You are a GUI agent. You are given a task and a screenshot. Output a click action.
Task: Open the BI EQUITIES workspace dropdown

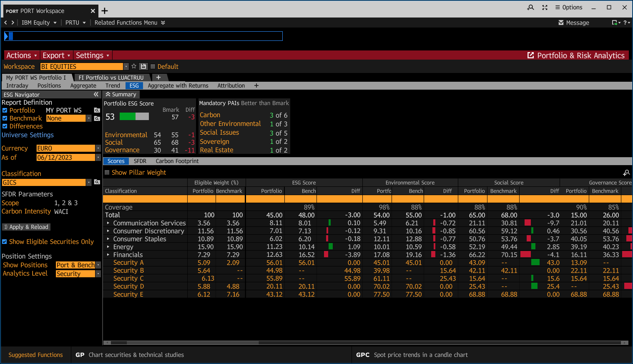click(x=126, y=67)
